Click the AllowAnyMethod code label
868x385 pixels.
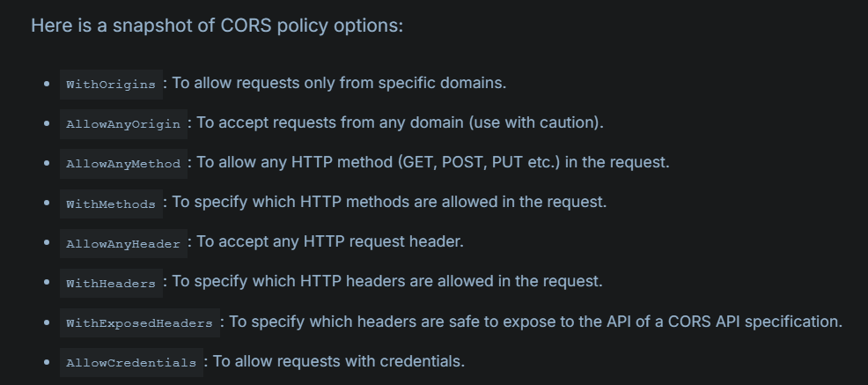123,164
